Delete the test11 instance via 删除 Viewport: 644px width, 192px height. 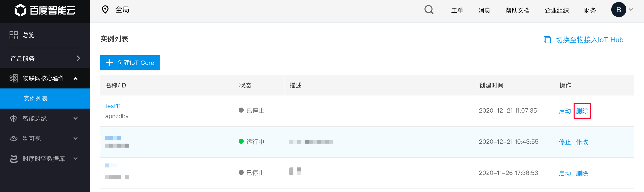[582, 111]
